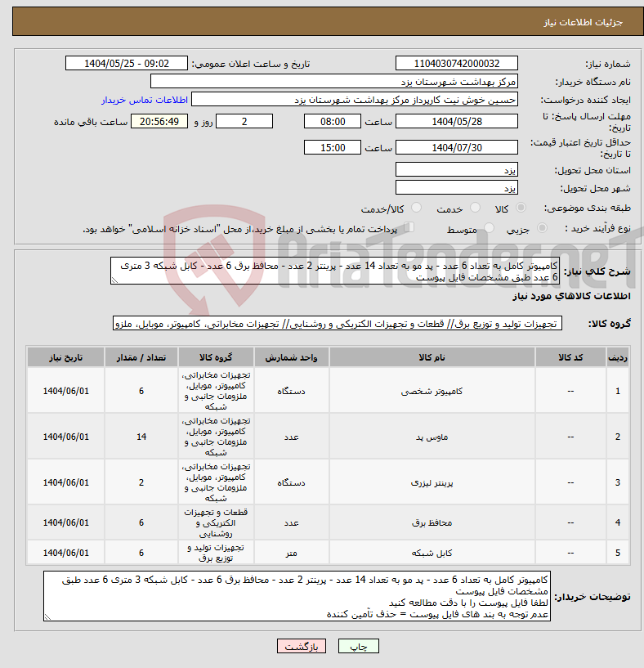Click the نام کالا column header
644x668 pixels.
click(x=432, y=357)
